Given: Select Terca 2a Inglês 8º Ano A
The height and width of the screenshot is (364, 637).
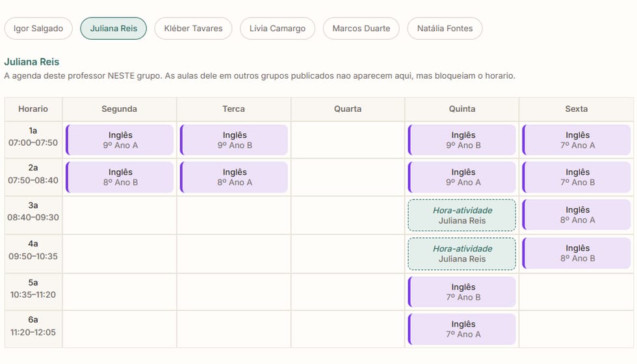Looking at the screenshot, I should (x=234, y=177).
